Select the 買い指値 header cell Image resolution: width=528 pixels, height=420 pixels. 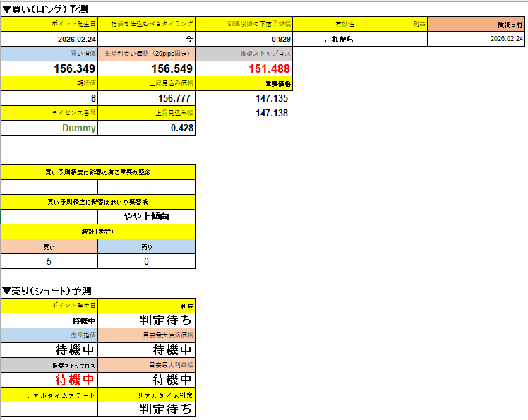click(x=49, y=54)
